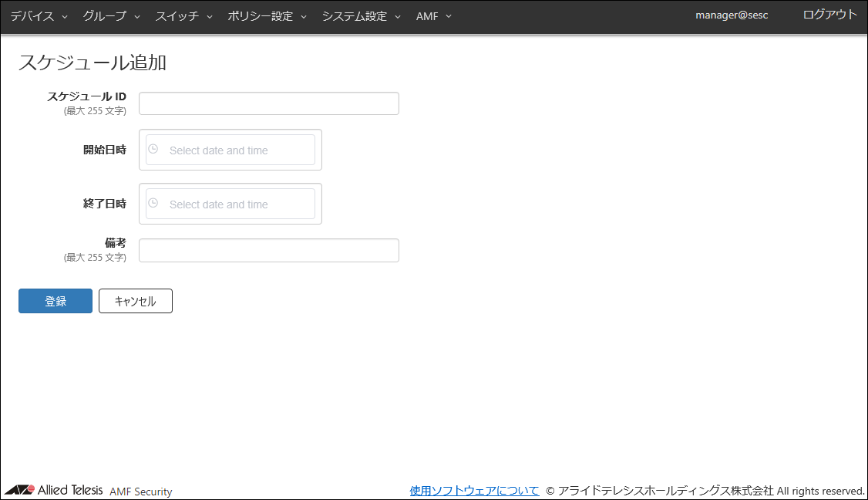The height and width of the screenshot is (500, 868).
Task: Click into the 備考 text field
Action: (269, 250)
